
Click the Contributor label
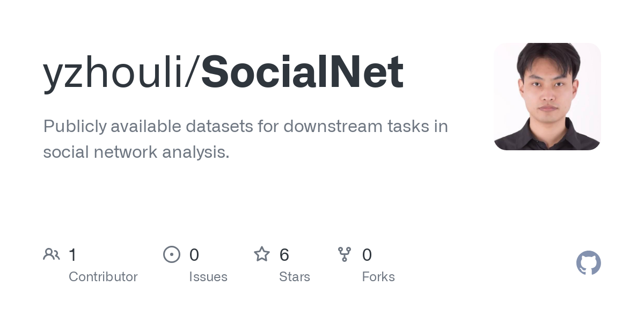(103, 277)
